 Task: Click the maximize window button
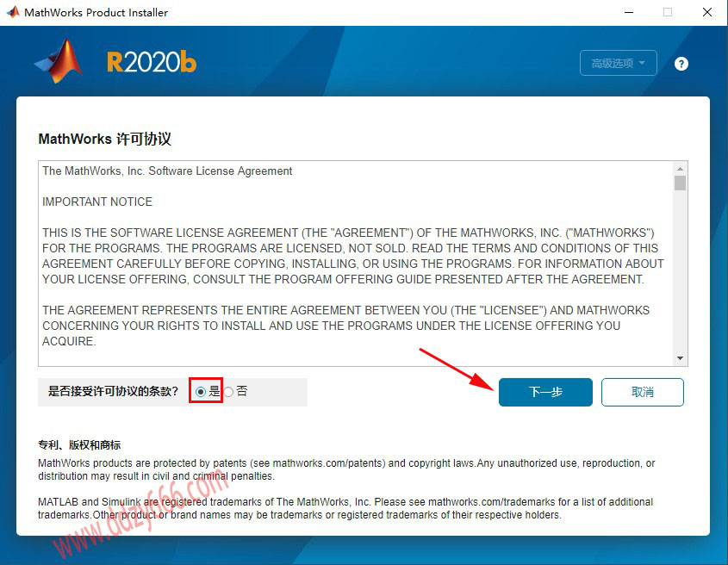[667, 13]
